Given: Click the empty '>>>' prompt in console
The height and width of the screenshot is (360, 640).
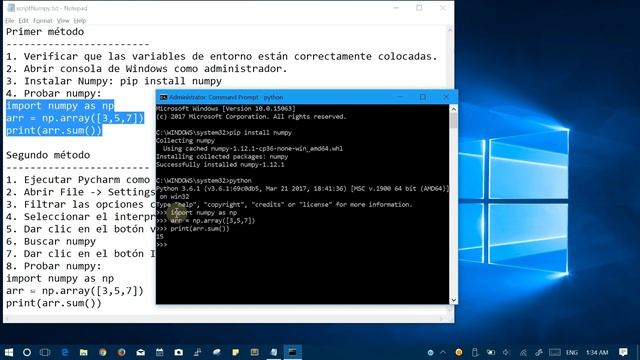Looking at the screenshot, I should (162, 244).
